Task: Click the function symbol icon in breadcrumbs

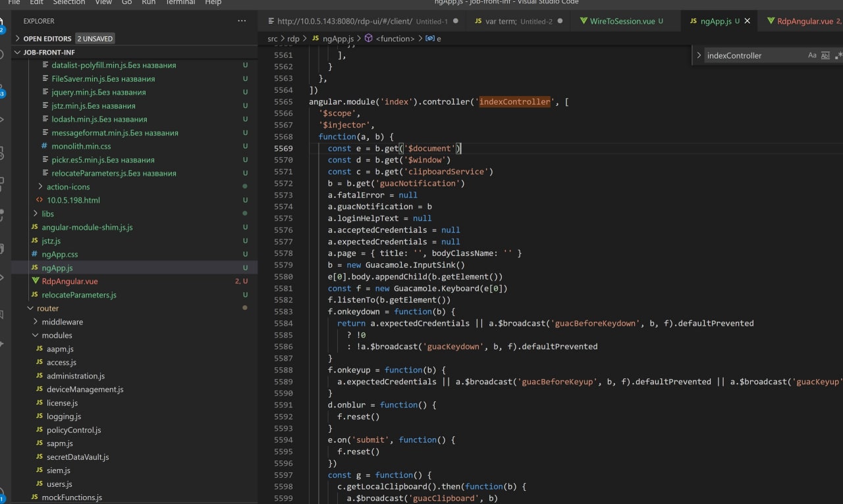Action: [368, 39]
